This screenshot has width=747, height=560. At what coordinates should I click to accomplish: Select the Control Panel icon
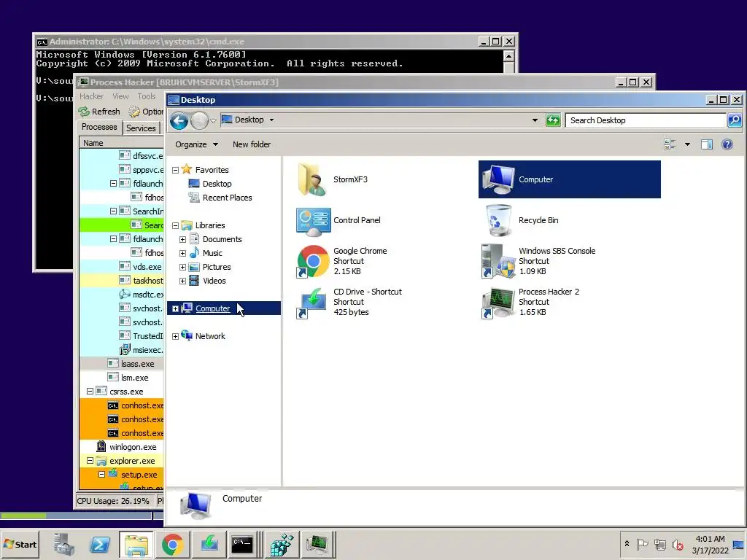[x=313, y=221]
